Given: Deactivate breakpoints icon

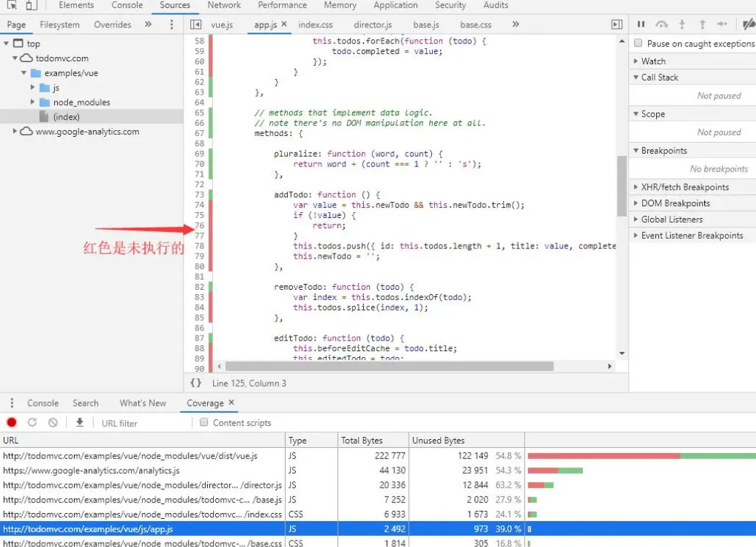Looking at the screenshot, I should point(749,24).
